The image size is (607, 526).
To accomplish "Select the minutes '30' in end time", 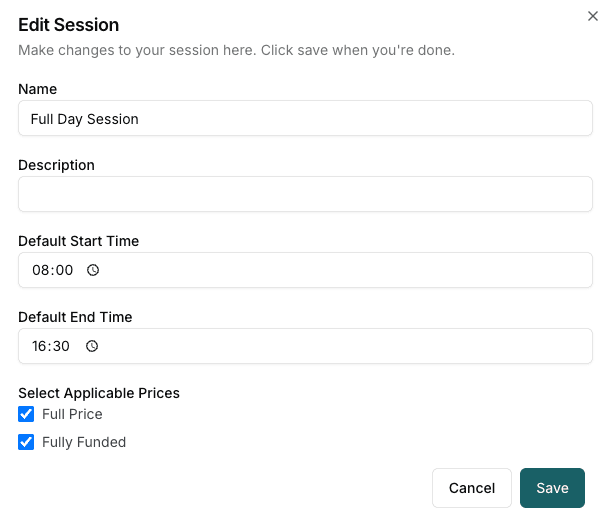I will click(x=63, y=346).
